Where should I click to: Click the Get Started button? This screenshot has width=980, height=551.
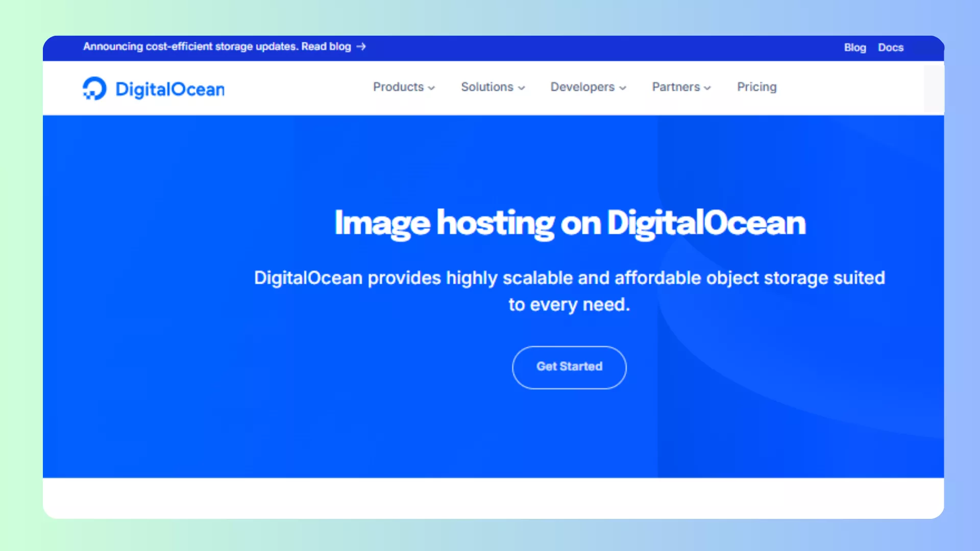569,367
